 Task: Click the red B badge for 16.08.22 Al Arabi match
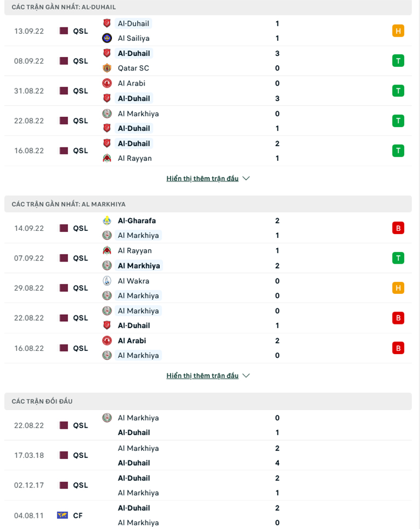coord(398,348)
